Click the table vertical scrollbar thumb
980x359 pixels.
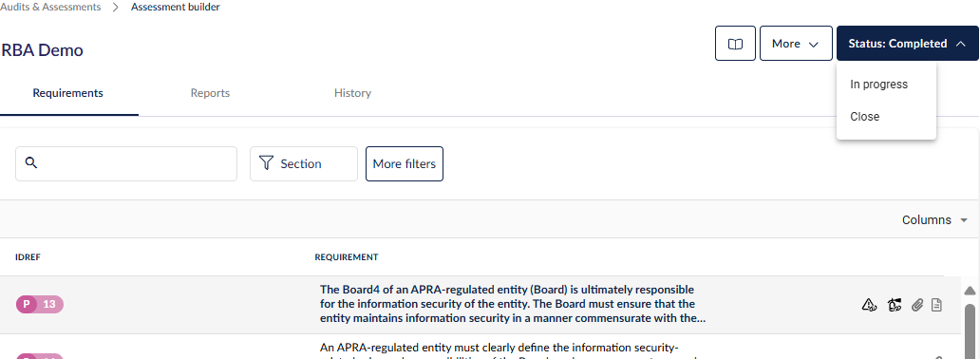pyautogui.click(x=970, y=331)
